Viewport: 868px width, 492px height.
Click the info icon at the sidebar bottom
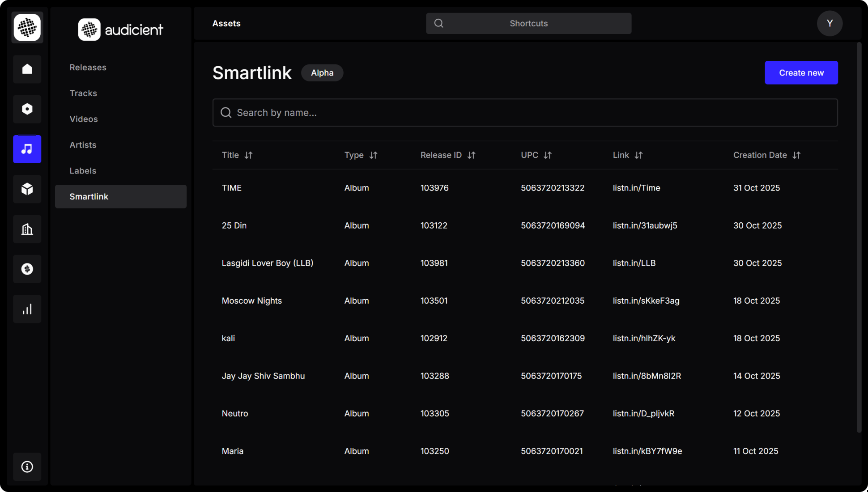coord(27,467)
